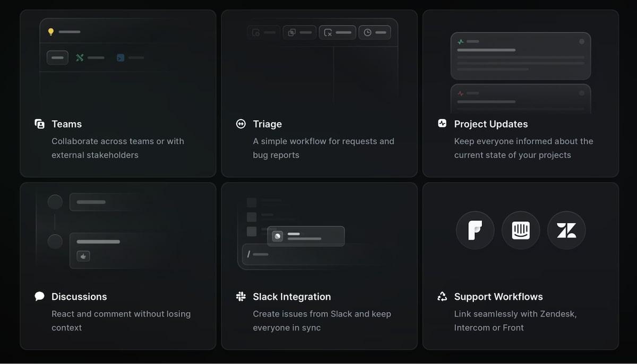The width and height of the screenshot is (637, 364).
Task: Open the top project update card
Action: coord(520,55)
